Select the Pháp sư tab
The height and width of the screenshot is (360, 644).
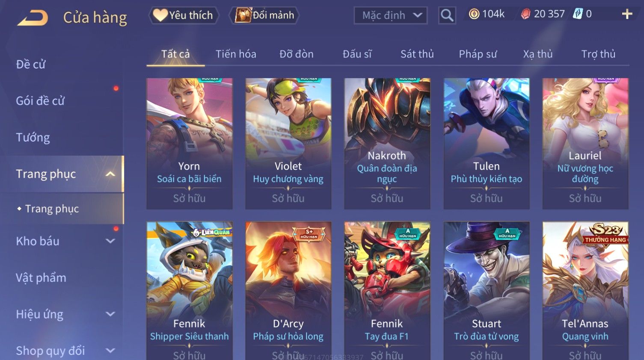[x=478, y=54]
